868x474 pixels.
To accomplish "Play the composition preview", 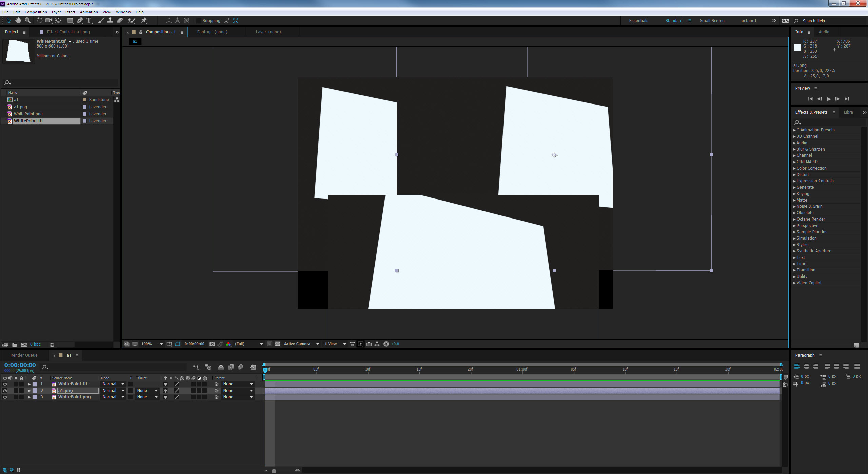I will 828,99.
